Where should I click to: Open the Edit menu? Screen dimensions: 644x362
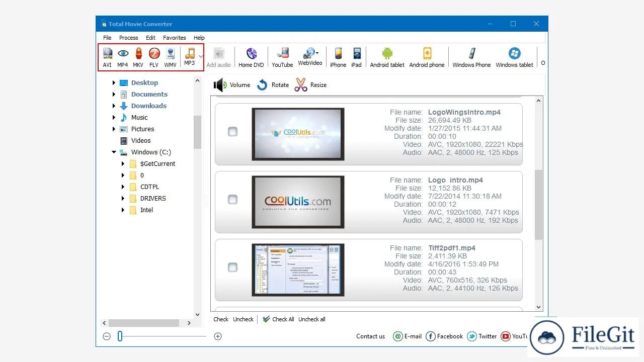tap(150, 38)
